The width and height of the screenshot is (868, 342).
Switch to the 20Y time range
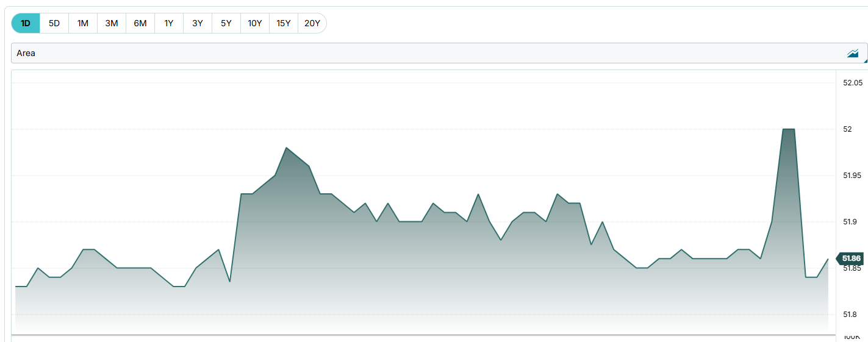(x=312, y=23)
